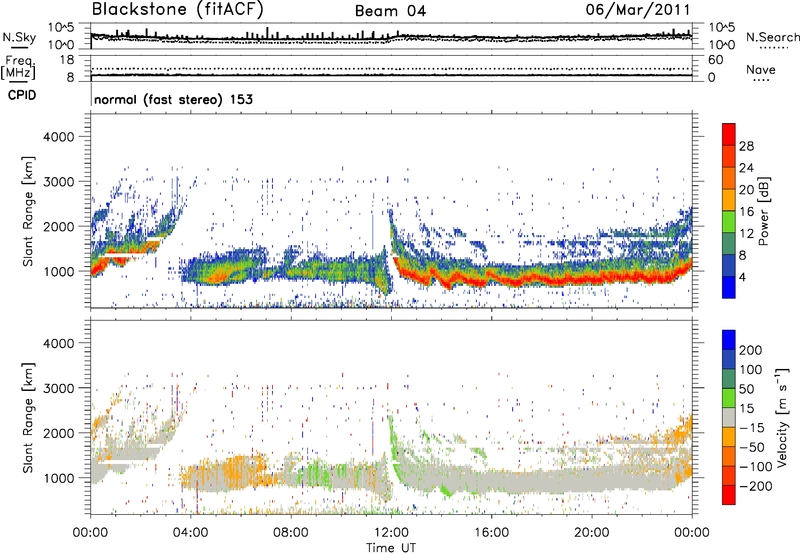The image size is (800, 554).
Task: Click the '3000' tick on the velocity panel
Action: (58, 388)
